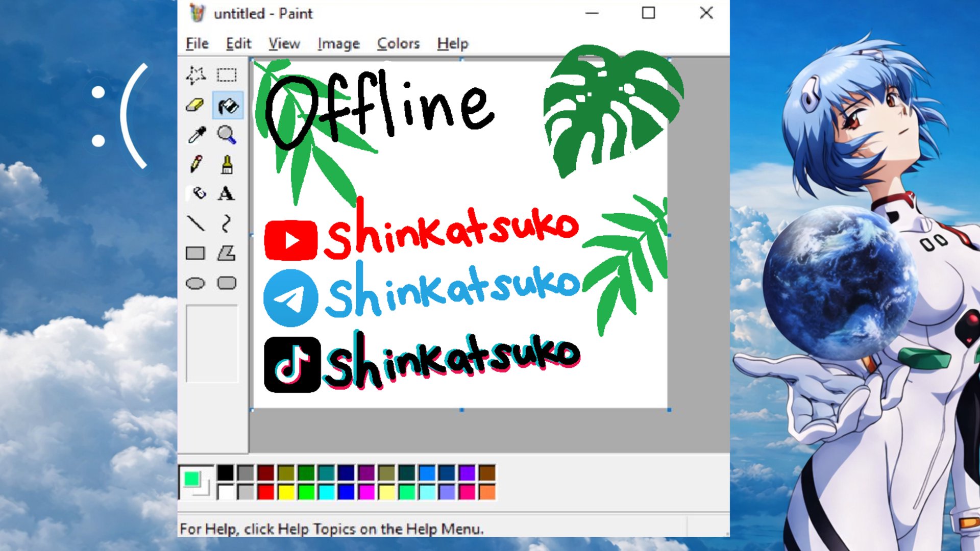The height and width of the screenshot is (551, 980).
Task: Activate the Fill With Color bucket
Action: point(227,106)
